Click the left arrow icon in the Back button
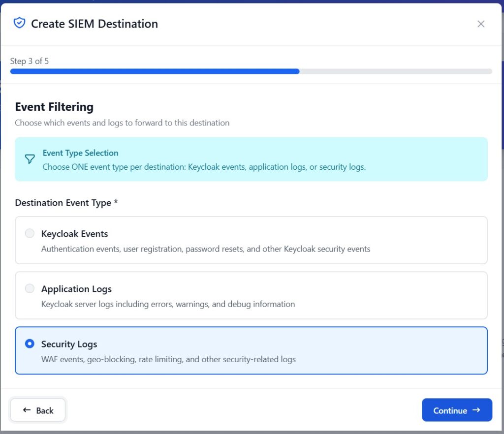This screenshot has width=504, height=434. 27,410
